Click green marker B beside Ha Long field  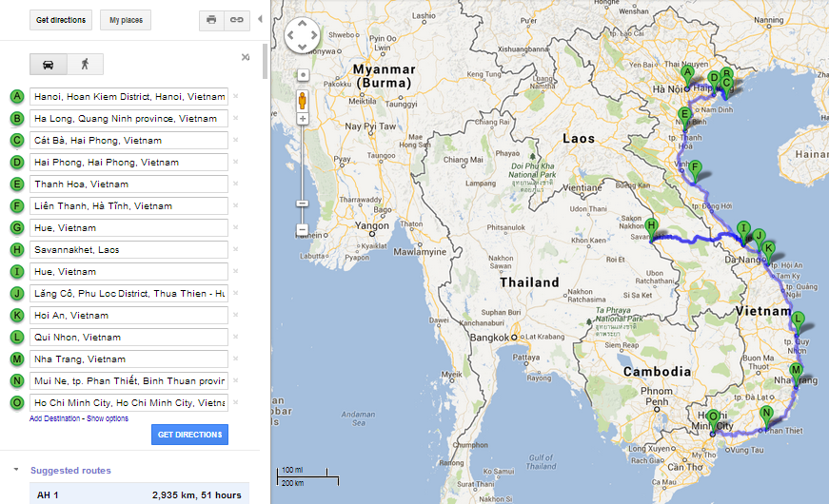[x=17, y=118]
